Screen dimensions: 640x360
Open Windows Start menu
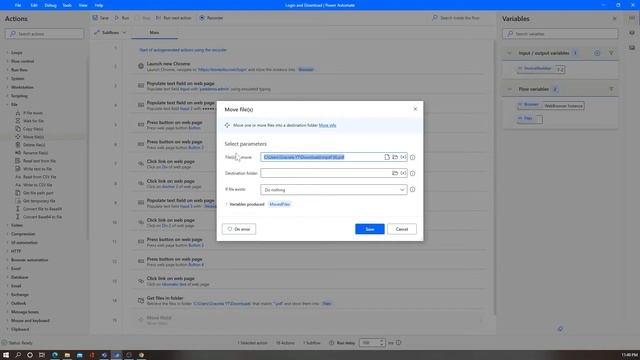6,355
